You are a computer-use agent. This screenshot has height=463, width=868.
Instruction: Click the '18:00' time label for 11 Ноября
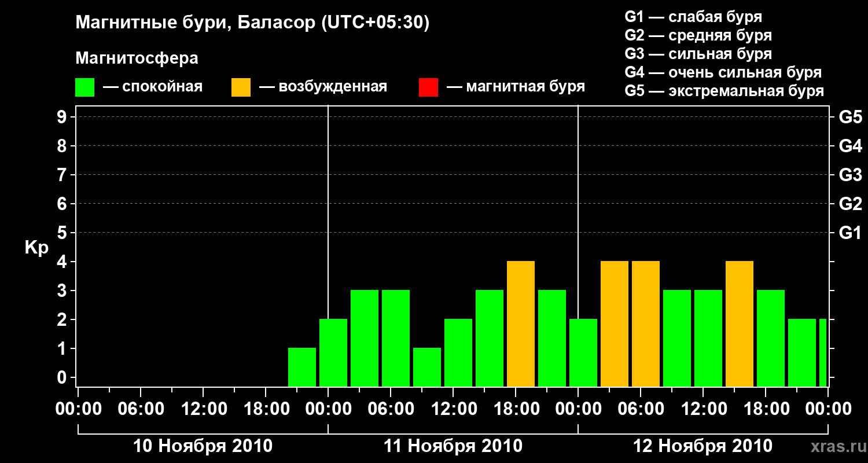tap(516, 409)
